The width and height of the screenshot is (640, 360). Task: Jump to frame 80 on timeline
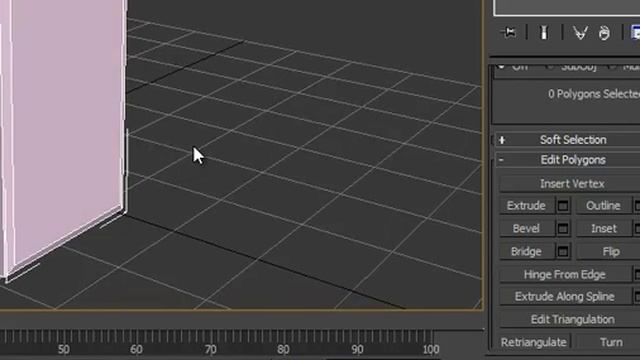click(283, 349)
